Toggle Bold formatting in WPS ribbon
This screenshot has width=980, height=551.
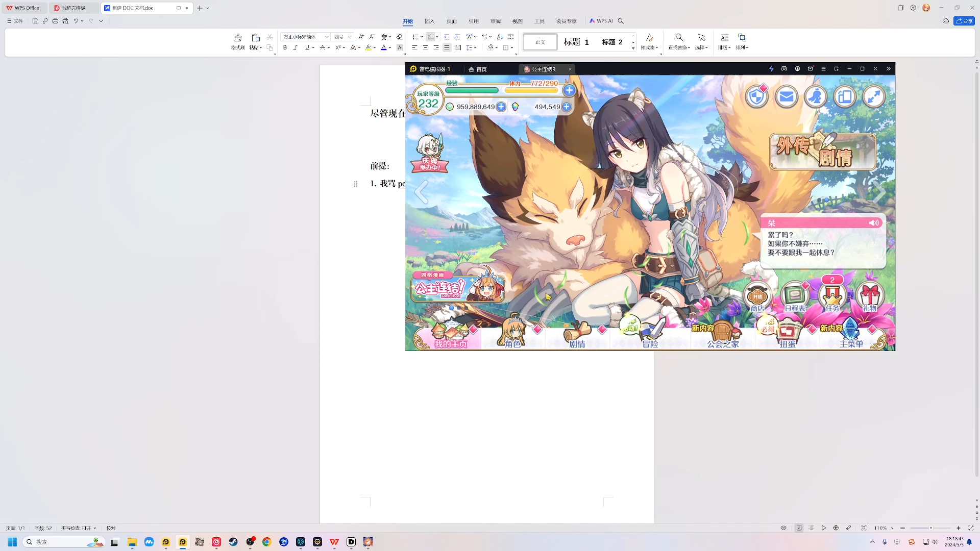point(285,47)
